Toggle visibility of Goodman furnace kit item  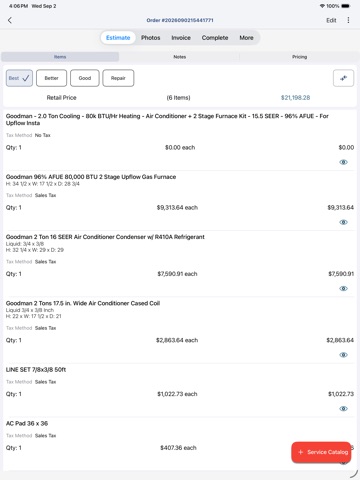[343, 162]
